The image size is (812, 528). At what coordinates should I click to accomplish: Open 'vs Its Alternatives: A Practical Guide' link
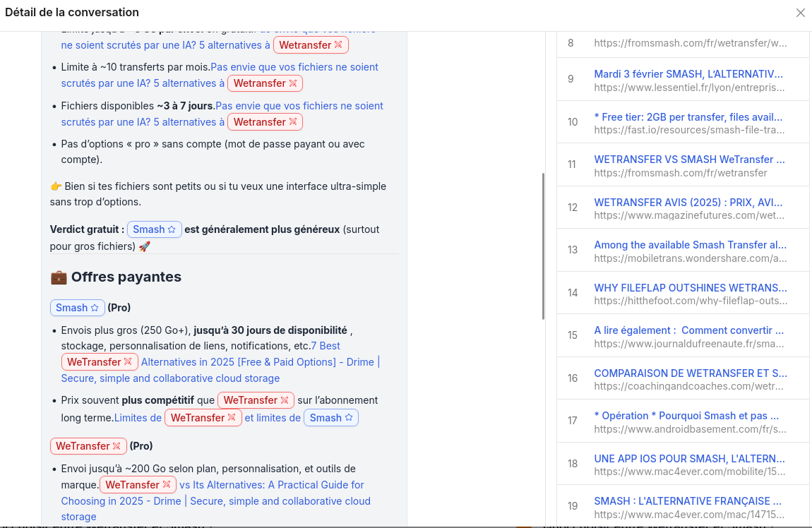[272, 485]
